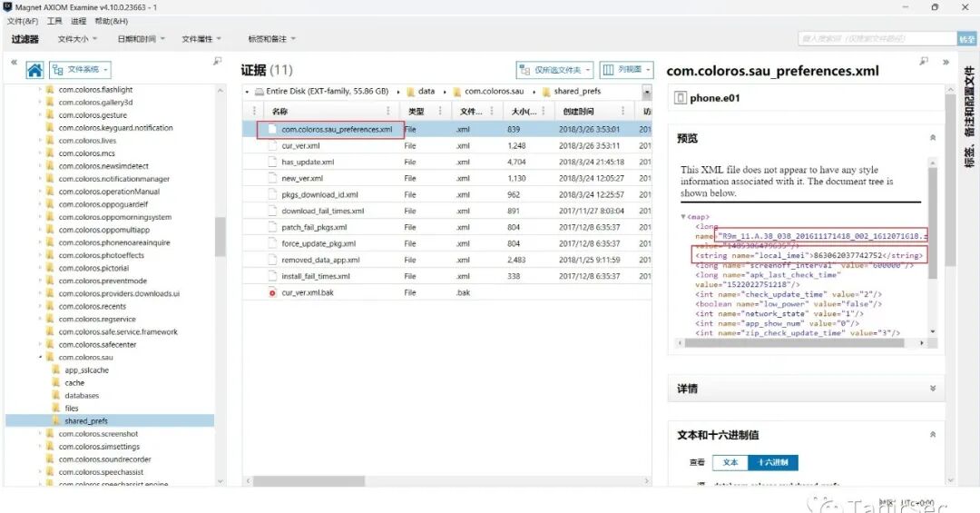Click file icon of cur_ver.xml.bak deleted entry
This screenshot has height=513, width=980.
272,292
